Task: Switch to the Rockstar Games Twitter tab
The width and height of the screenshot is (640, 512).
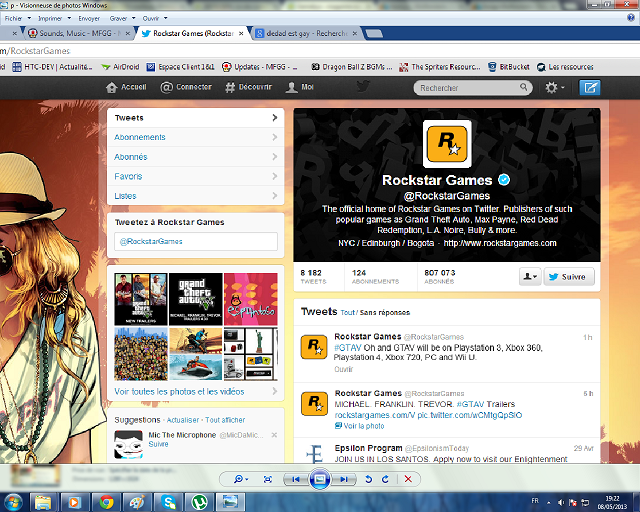Action: click(190, 33)
